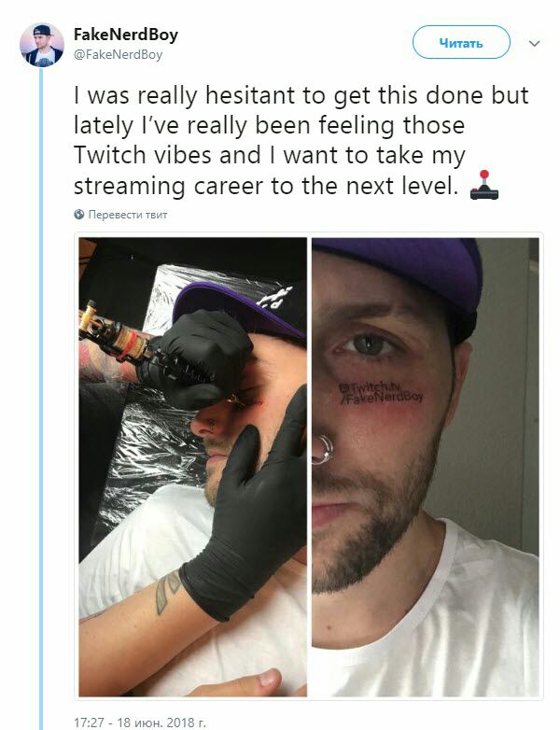Click the globe icon beside Перевести твит

(x=79, y=214)
